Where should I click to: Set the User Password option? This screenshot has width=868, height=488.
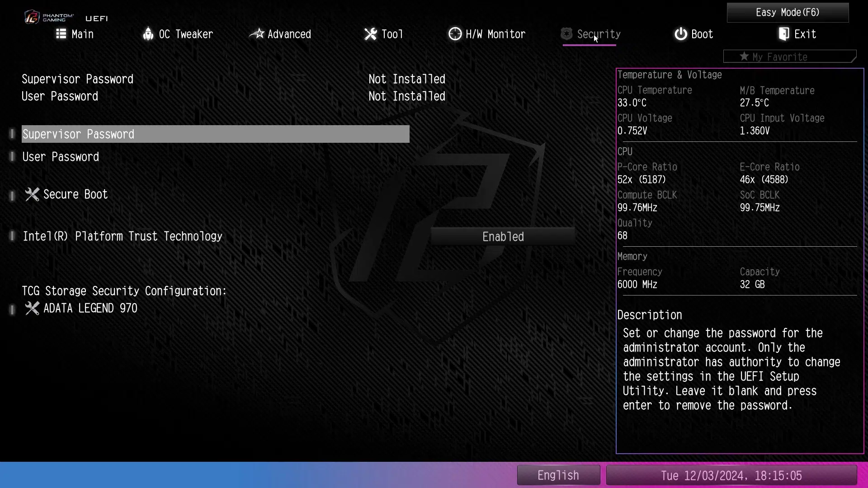(61, 157)
